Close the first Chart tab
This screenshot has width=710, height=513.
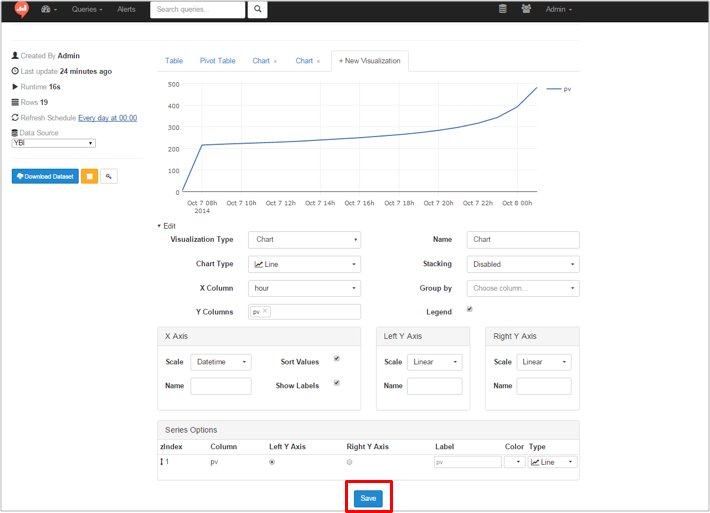275,61
